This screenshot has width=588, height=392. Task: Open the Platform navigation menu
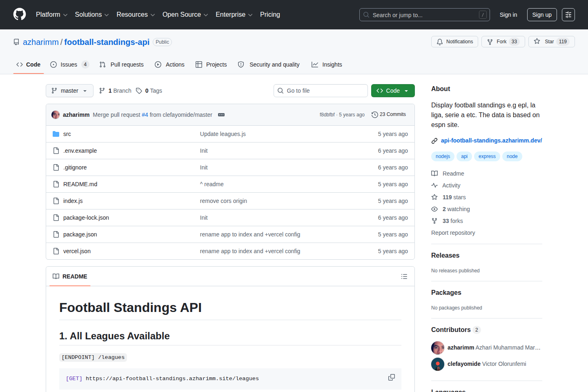coord(51,15)
